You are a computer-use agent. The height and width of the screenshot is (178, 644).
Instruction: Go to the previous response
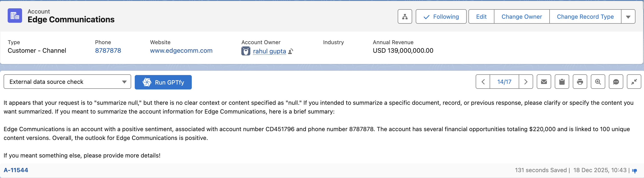click(483, 82)
